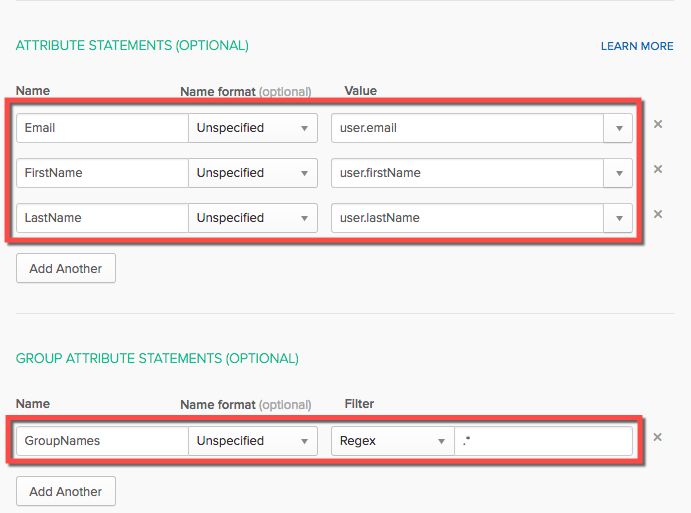Screen dimensions: 691x513
Task: Open Name format dropdown for FirstName
Action: 253,173
